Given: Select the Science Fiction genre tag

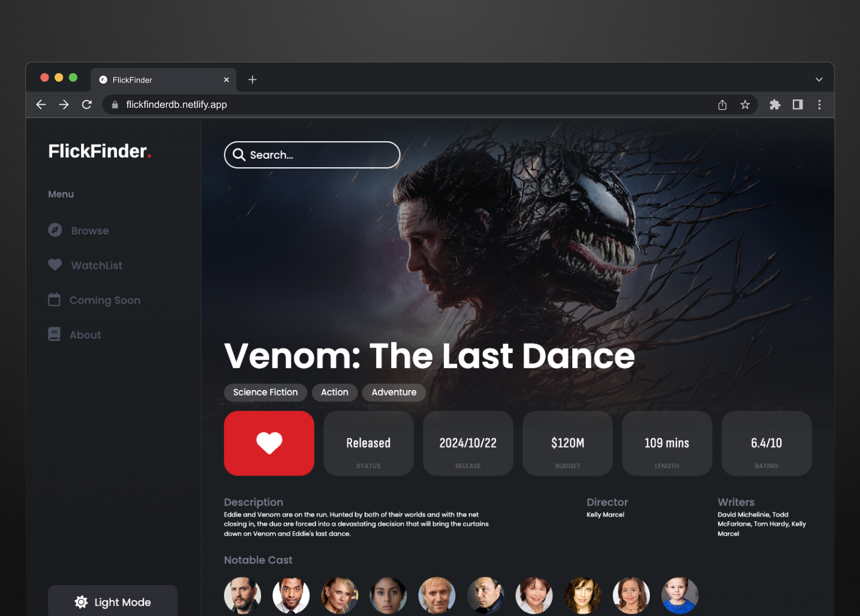Looking at the screenshot, I should click(265, 392).
